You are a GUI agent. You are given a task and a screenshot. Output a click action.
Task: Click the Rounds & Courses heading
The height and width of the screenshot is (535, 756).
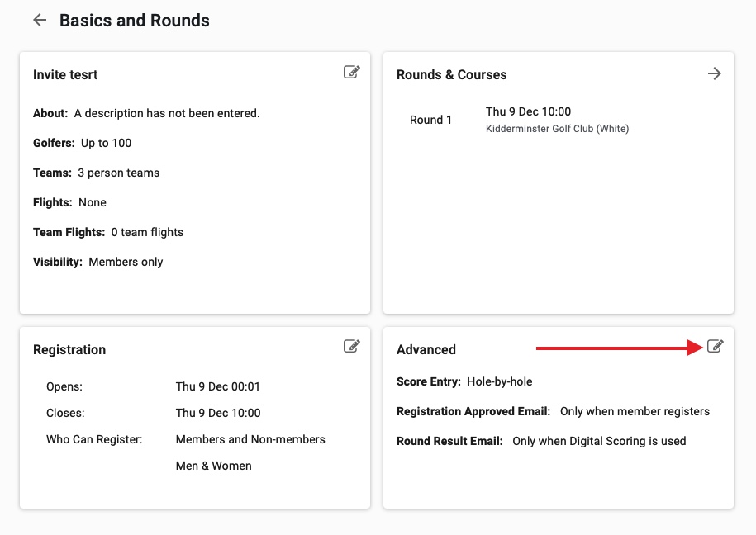point(451,74)
